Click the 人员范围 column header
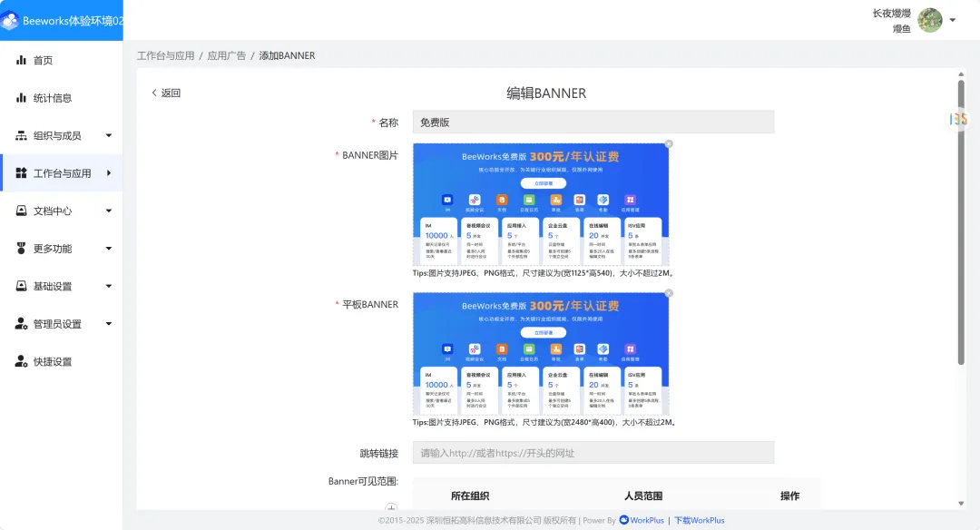The width and height of the screenshot is (980, 530). pyautogui.click(x=643, y=496)
